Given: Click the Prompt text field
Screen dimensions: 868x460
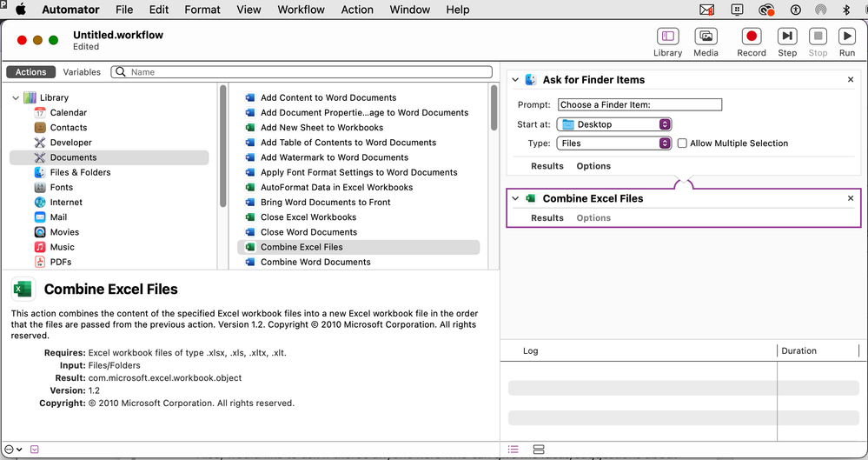Looking at the screenshot, I should (639, 104).
